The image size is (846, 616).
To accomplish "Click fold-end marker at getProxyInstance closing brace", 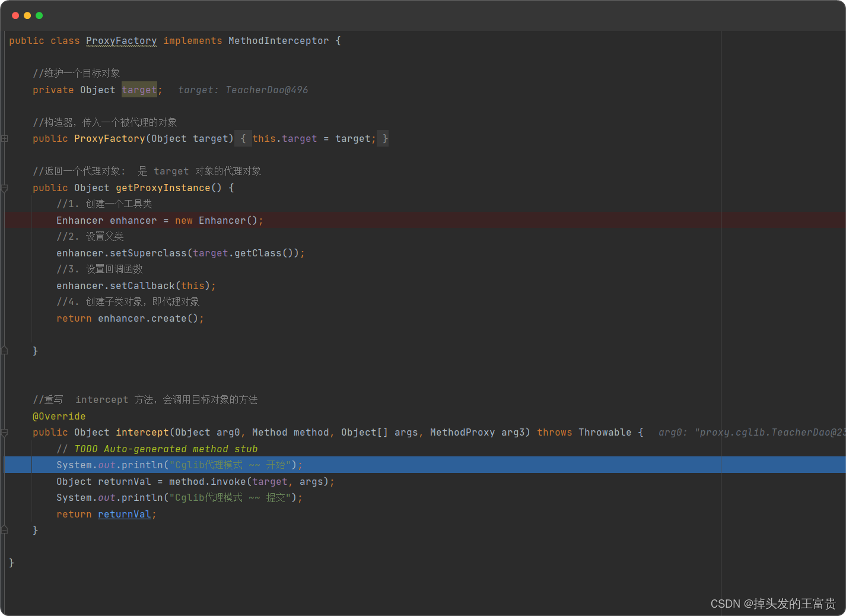I will (4, 351).
